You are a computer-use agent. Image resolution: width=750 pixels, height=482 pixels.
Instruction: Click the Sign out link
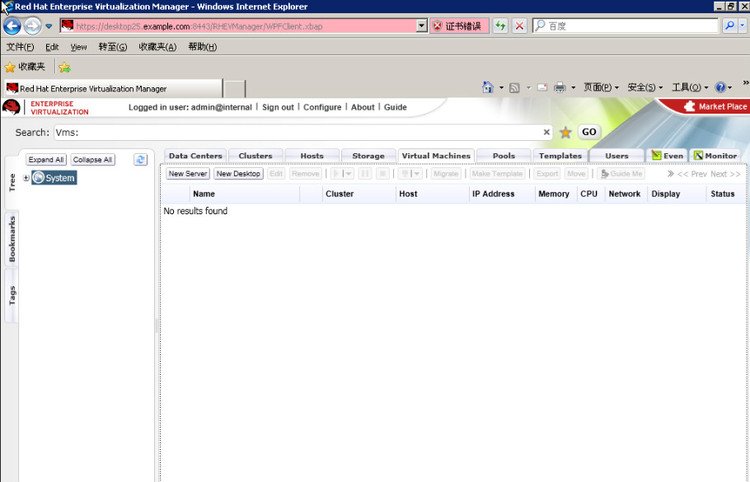(278, 107)
